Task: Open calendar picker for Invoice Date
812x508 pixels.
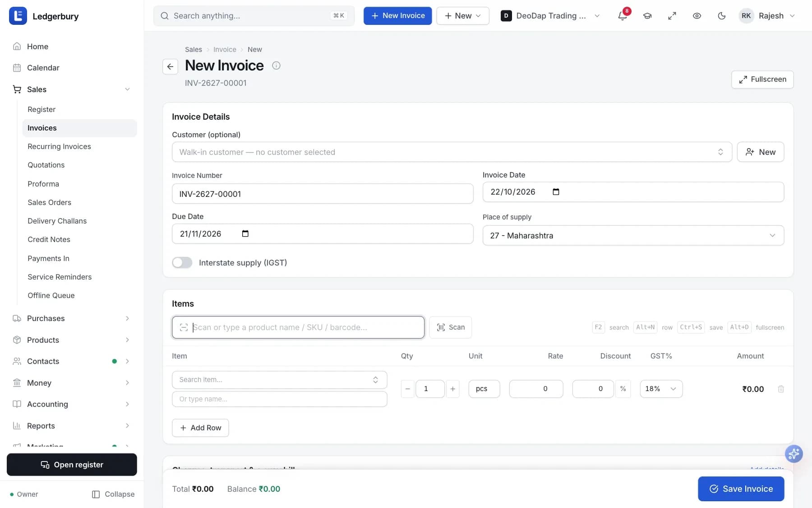Action: (556, 192)
